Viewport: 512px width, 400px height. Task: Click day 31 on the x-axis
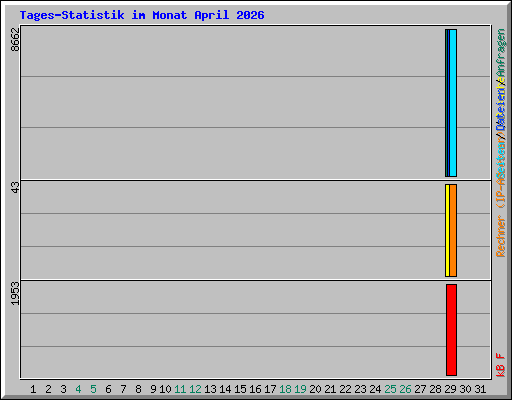(x=480, y=389)
